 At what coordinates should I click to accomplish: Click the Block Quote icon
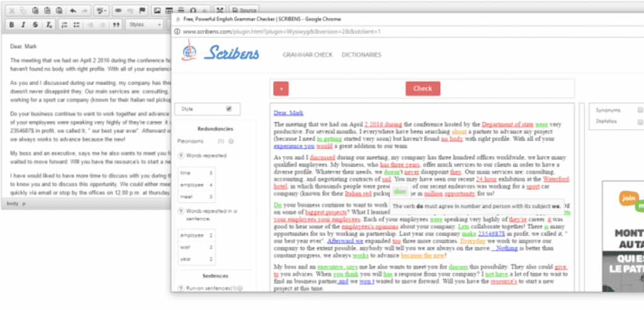(116, 25)
